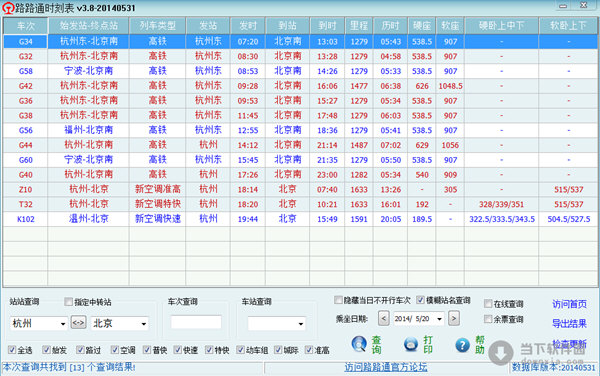Select train G38 row
Viewport: 600px width, 376px height.
(300, 116)
